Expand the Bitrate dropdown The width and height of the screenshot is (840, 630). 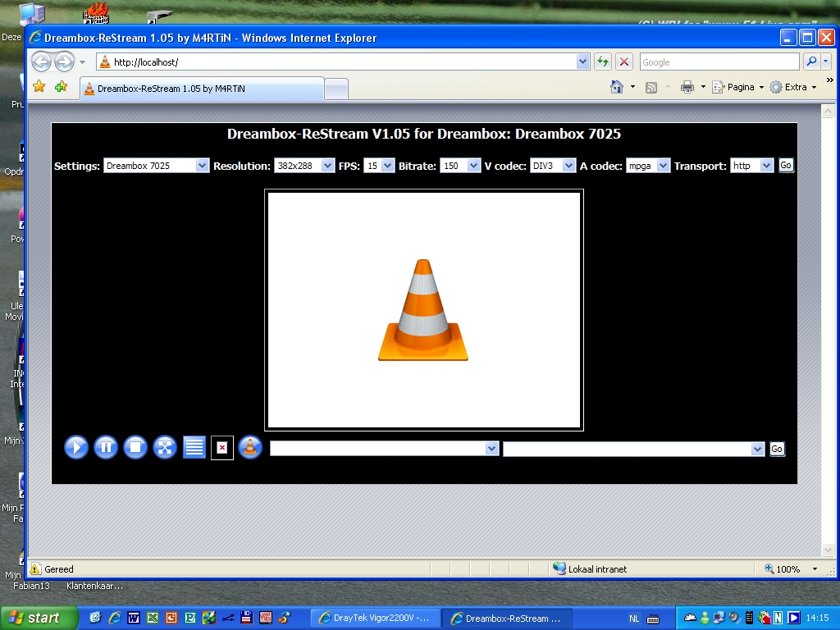click(459, 166)
